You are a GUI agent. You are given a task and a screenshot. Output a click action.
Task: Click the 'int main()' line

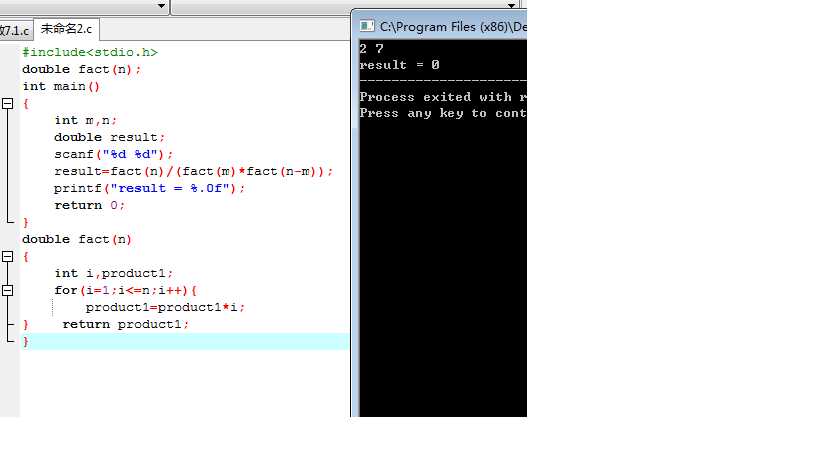click(x=61, y=86)
